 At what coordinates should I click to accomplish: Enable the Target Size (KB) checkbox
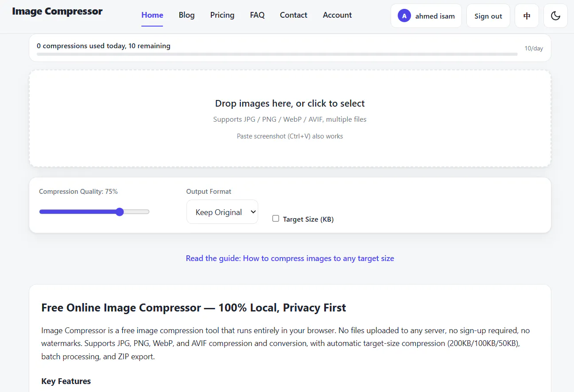tap(275, 219)
